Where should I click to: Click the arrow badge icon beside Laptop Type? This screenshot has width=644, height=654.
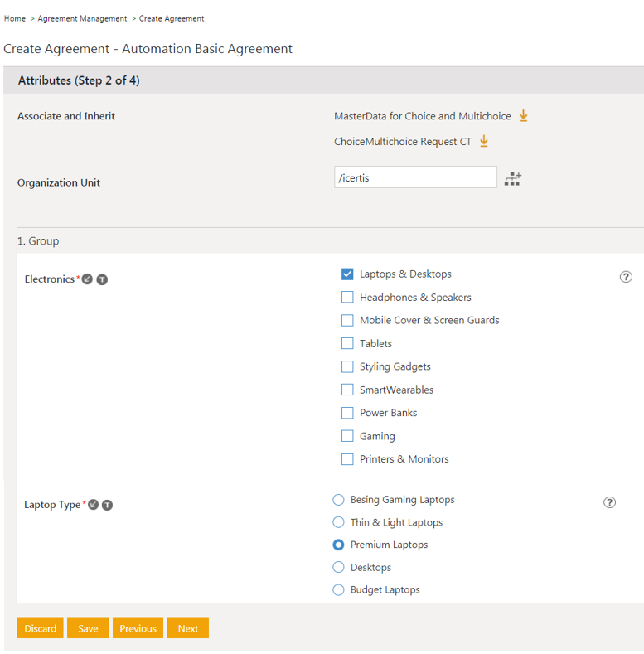(x=93, y=505)
